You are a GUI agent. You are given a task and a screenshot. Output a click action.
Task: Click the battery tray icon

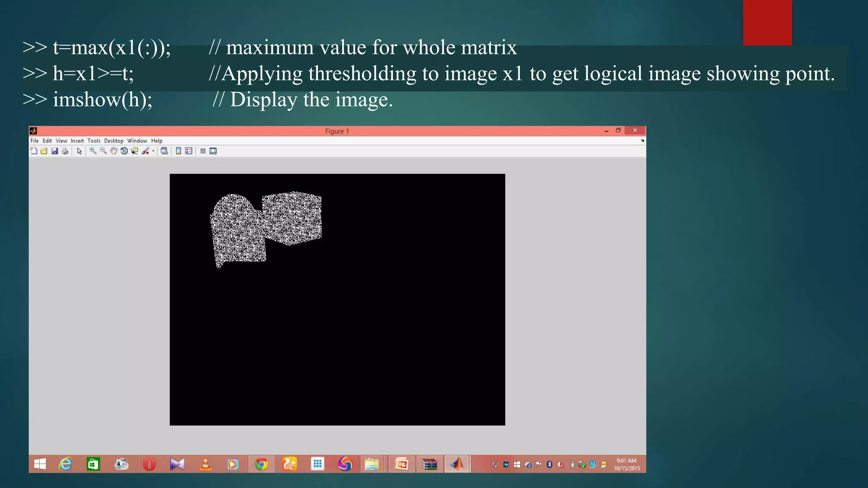572,465
